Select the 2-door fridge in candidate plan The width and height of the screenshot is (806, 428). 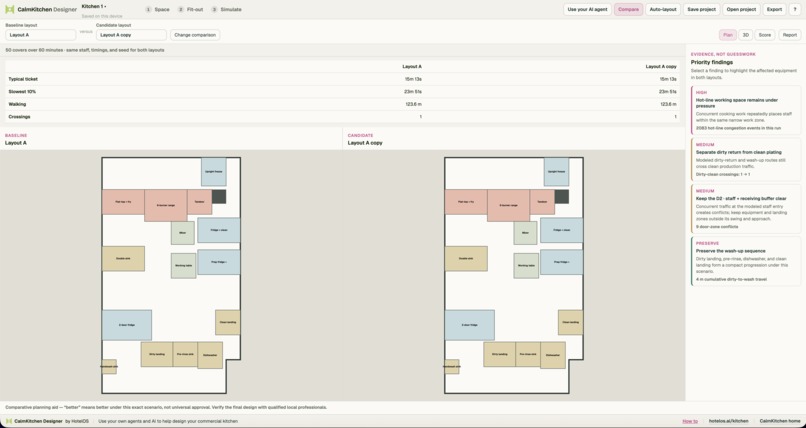[469, 325]
